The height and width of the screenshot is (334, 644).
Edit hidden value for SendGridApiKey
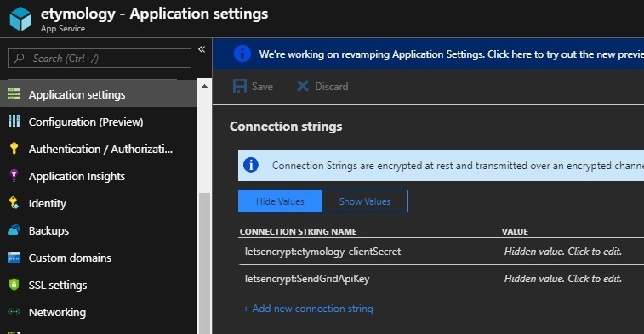point(562,278)
